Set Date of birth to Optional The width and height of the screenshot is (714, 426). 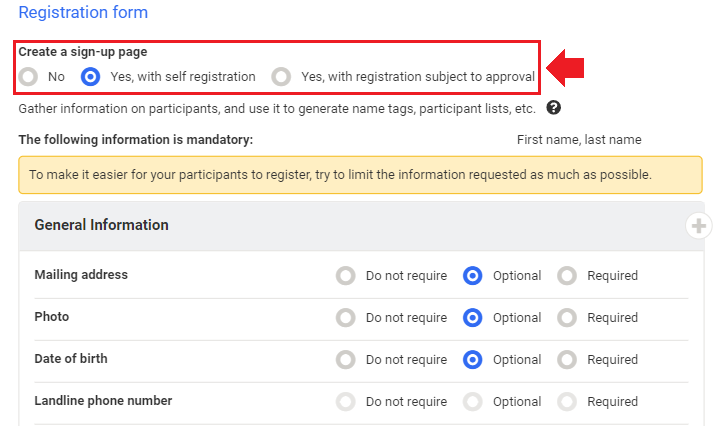[473, 360]
